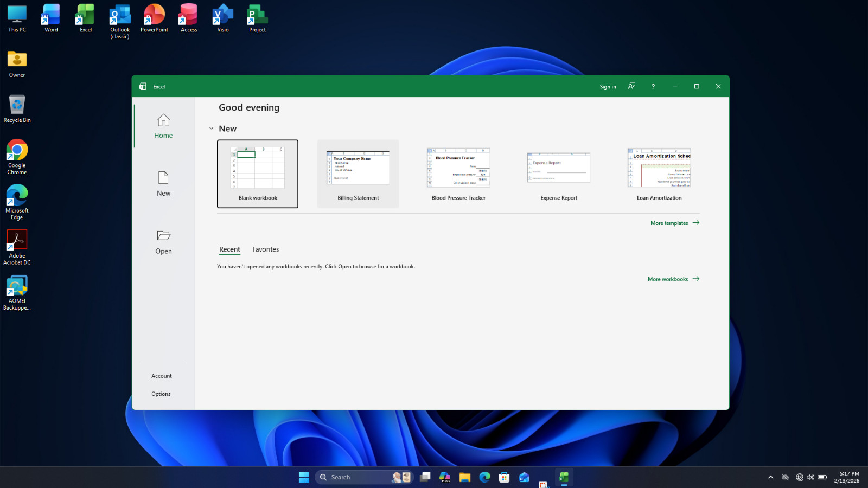868x488 pixels.
Task: Select Microsoft Edge desktop shortcut
Action: tap(17, 202)
